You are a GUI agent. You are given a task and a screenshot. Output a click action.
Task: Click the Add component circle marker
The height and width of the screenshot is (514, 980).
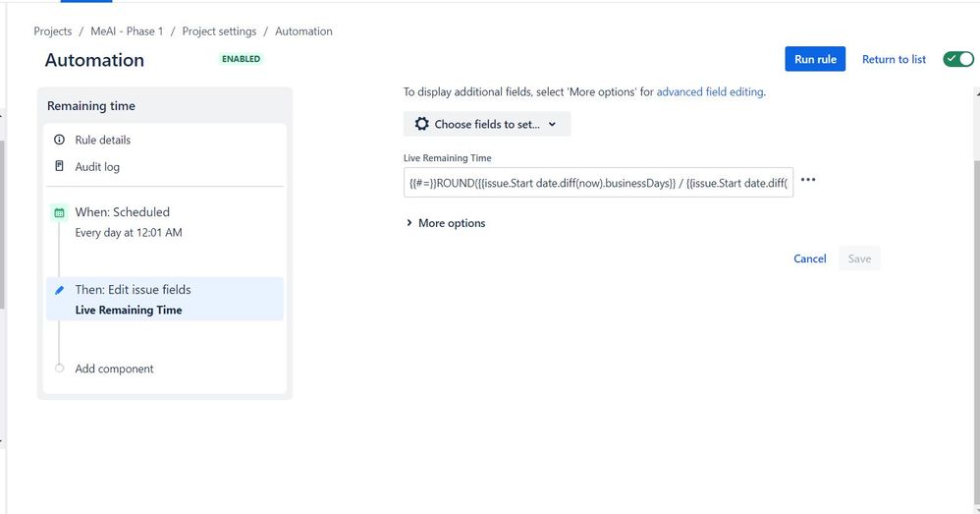59,369
